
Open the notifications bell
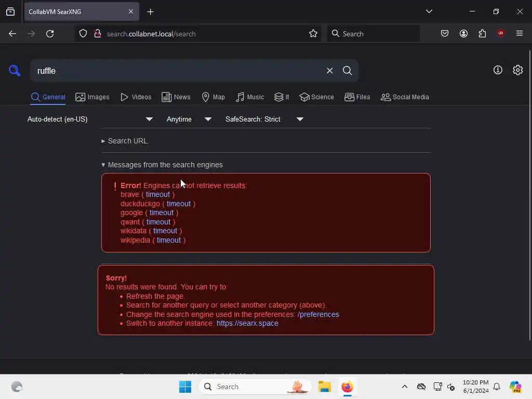497,387
